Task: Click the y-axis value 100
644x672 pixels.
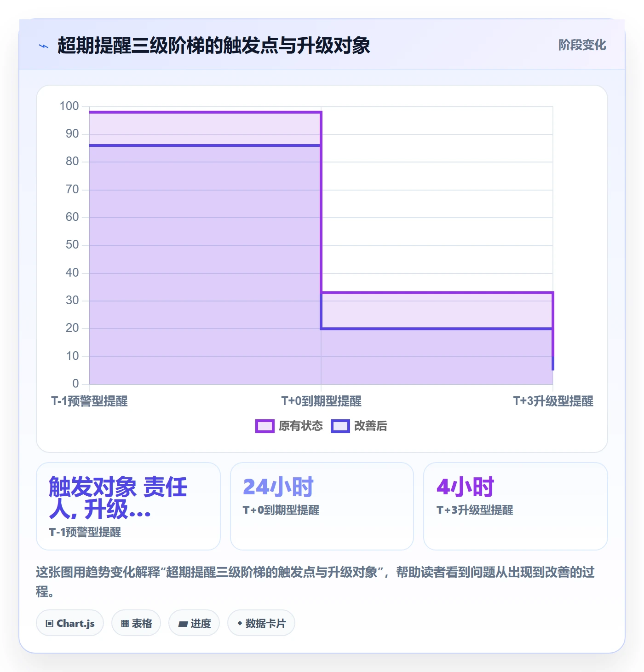Action: click(69, 106)
